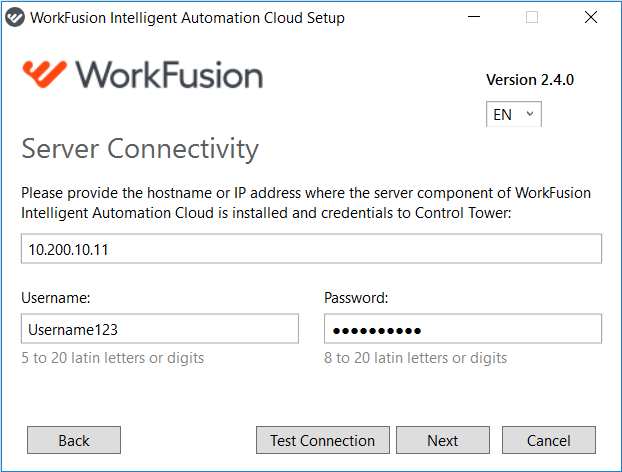Viewport: 622px width, 472px height.
Task: Go to previous step with Back
Action: tap(74, 440)
